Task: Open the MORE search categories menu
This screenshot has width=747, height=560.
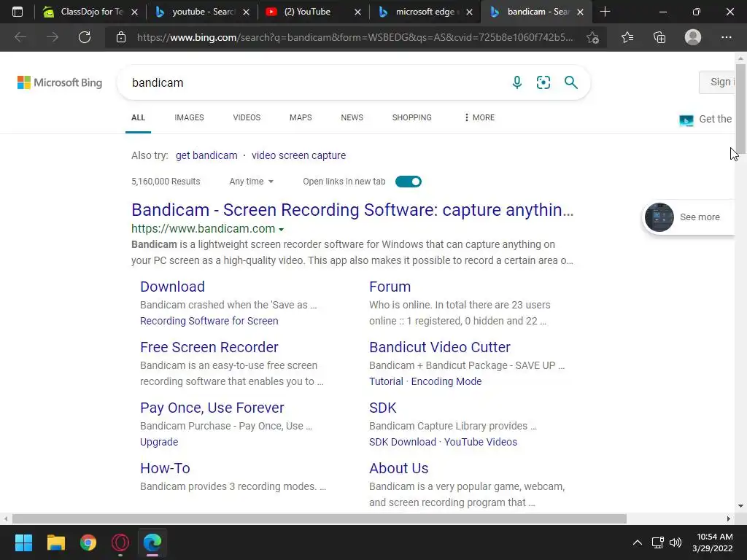Action: 479,117
